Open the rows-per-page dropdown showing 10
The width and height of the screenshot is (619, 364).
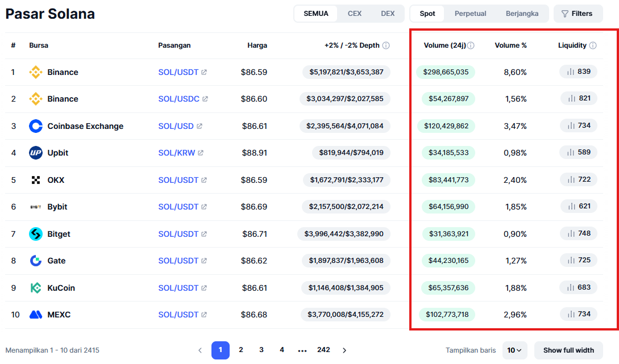[514, 350]
